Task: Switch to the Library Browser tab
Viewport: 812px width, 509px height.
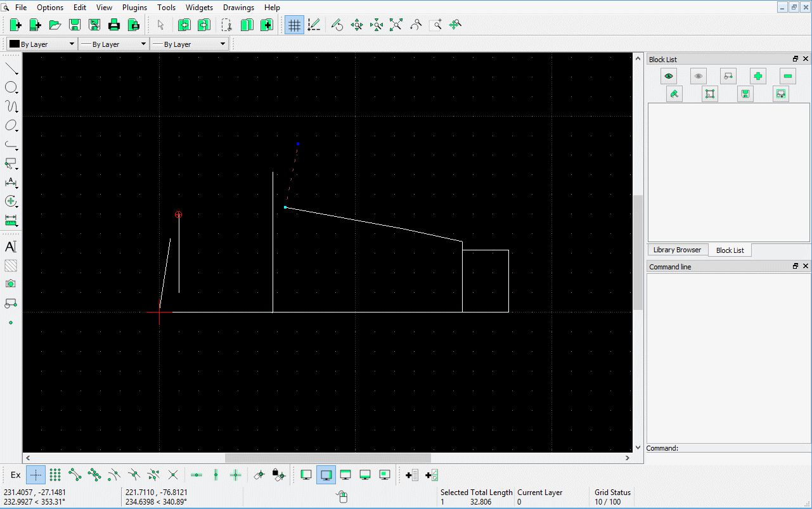Action: click(x=677, y=250)
